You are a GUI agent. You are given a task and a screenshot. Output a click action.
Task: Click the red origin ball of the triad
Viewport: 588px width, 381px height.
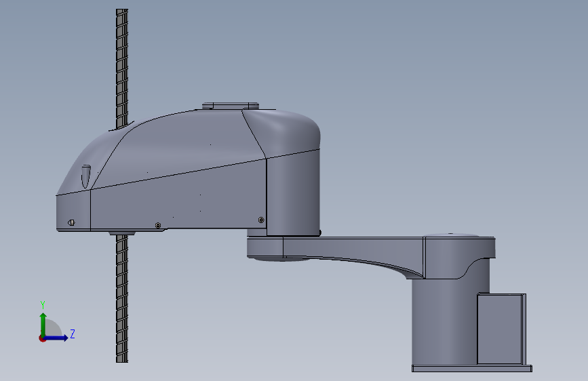42,338
